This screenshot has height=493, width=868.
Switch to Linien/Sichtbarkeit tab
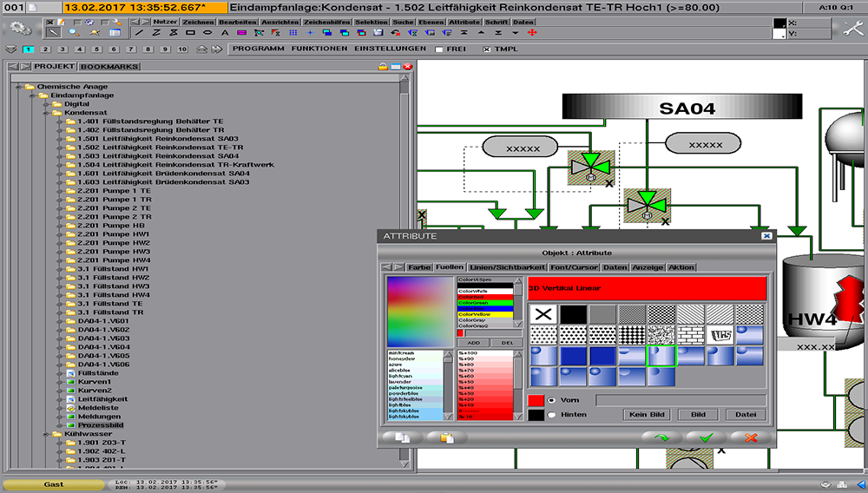click(x=507, y=267)
